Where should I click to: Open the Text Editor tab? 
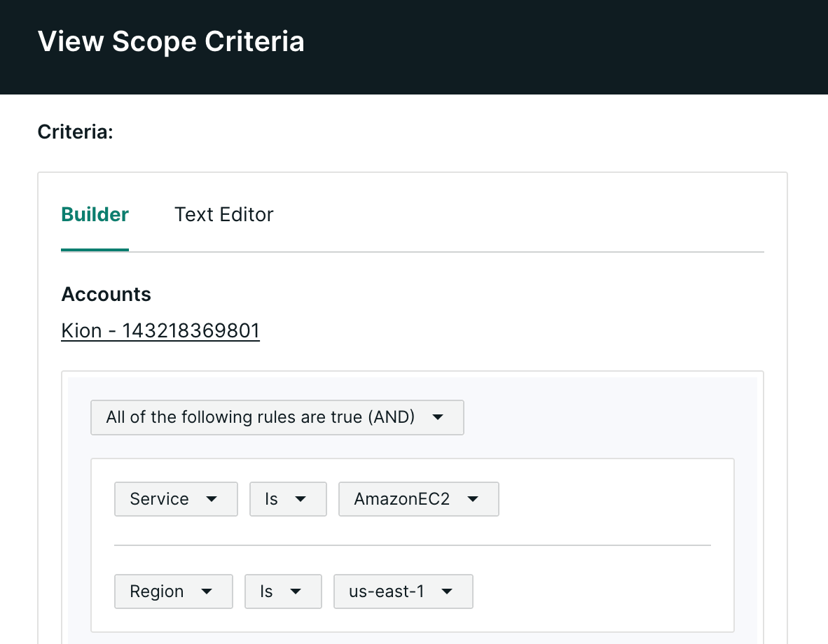pos(224,215)
